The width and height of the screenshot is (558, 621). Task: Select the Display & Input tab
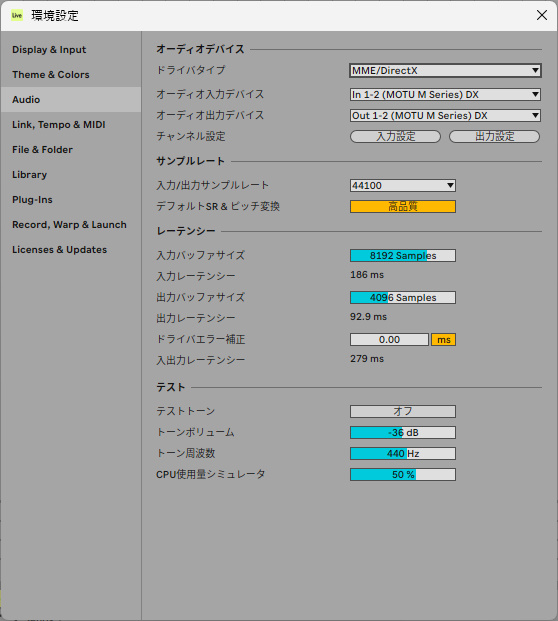point(49,50)
